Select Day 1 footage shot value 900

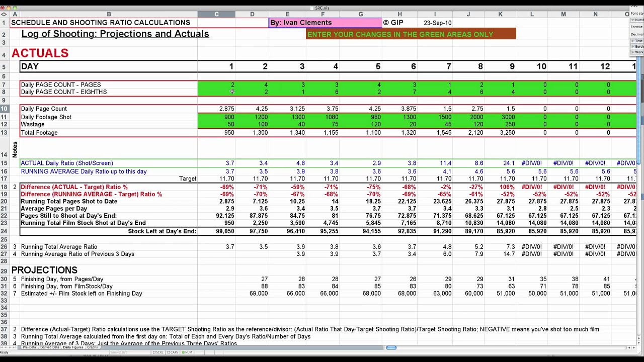point(216,117)
